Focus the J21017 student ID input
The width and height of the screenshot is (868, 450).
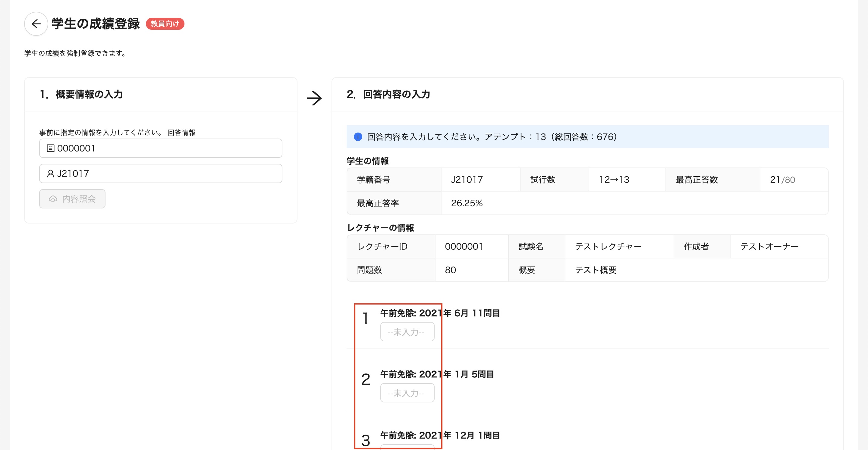click(x=168, y=173)
